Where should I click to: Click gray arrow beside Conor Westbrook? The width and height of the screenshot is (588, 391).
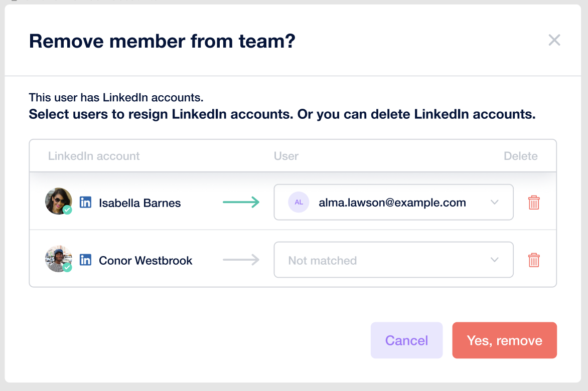pos(241,260)
